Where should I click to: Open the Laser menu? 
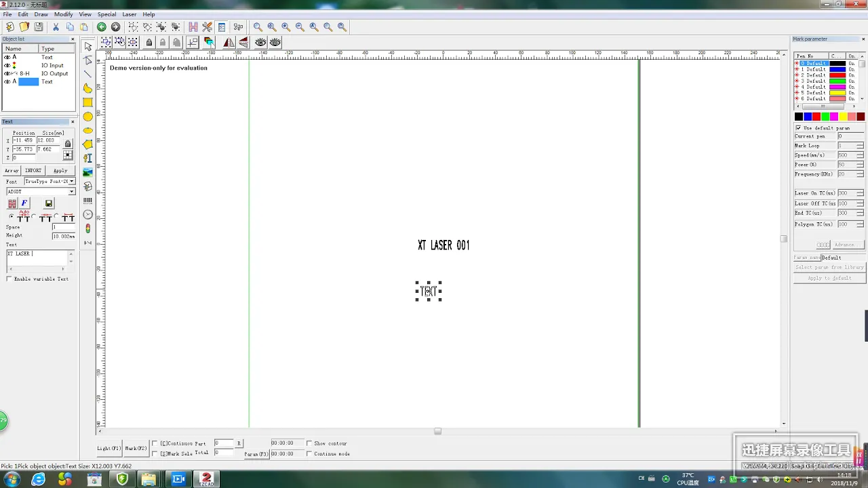[129, 14]
